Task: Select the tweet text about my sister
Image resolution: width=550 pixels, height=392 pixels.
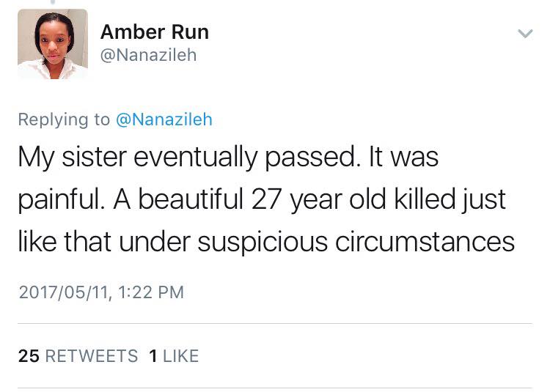Action: coord(266,199)
